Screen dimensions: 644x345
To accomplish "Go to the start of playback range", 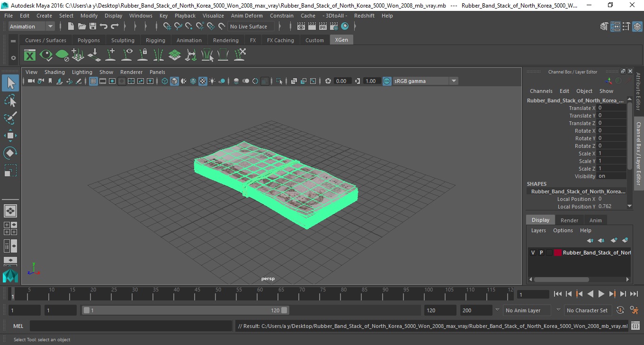I will (558, 294).
